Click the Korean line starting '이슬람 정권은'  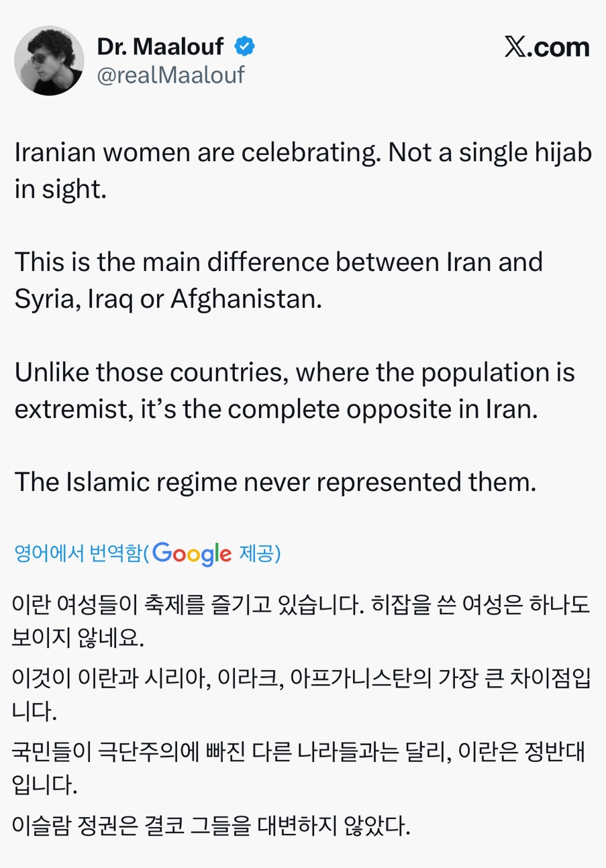click(x=211, y=826)
